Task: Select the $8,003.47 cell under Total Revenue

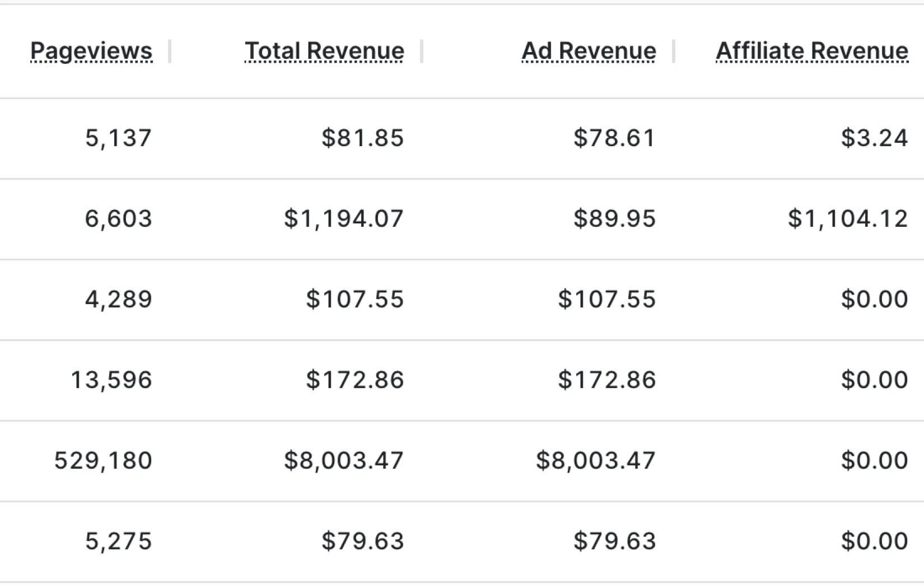Action: (x=344, y=461)
